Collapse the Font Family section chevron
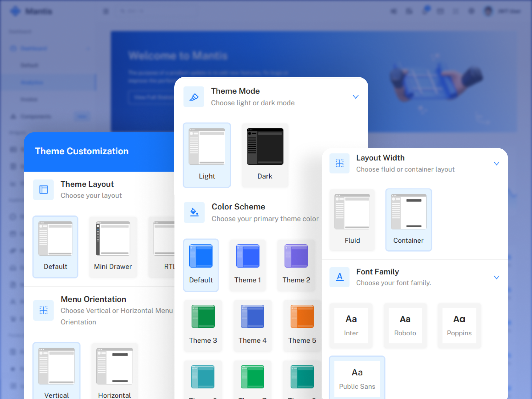Viewport: 532px width, 399px height. click(496, 277)
